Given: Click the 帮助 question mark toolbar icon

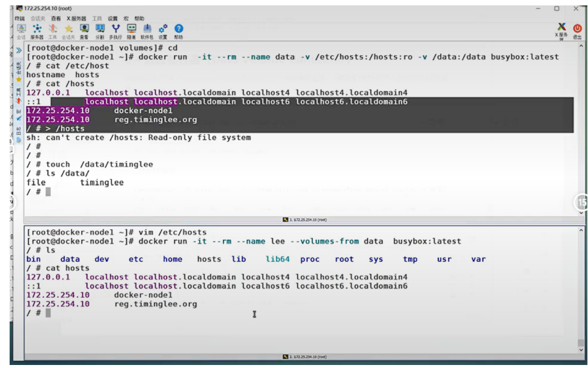Looking at the screenshot, I should [179, 31].
